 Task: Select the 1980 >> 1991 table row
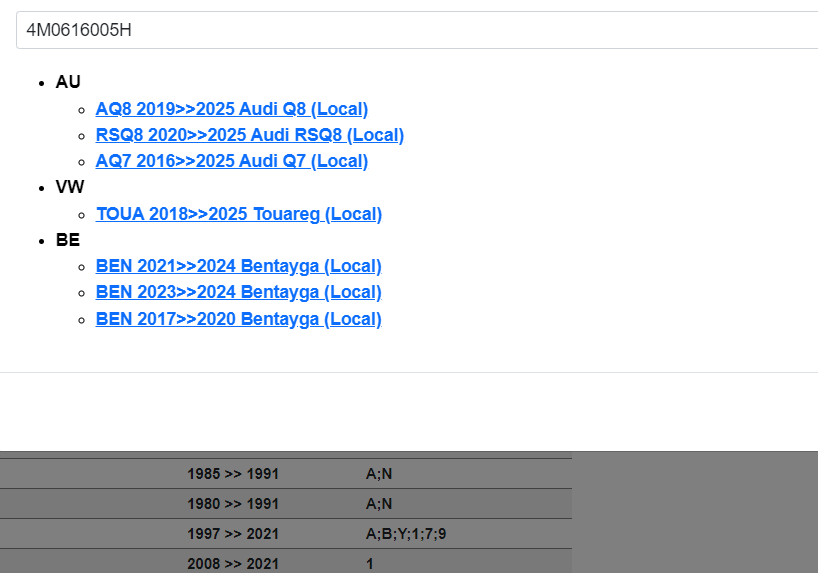coord(233,504)
